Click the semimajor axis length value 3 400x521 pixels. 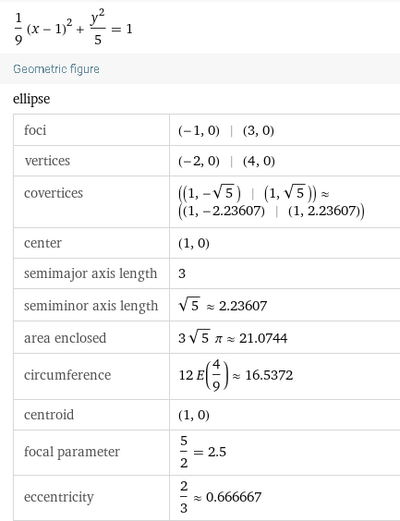pos(182,274)
